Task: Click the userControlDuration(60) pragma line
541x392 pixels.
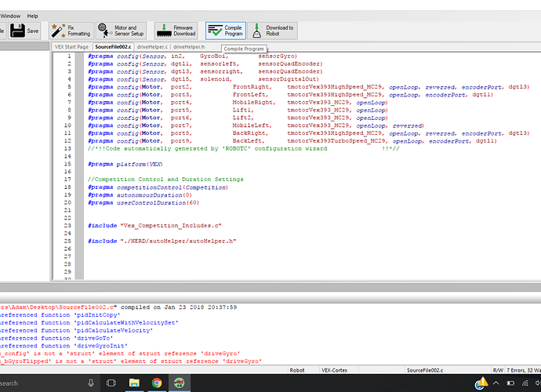Action: coord(143,202)
